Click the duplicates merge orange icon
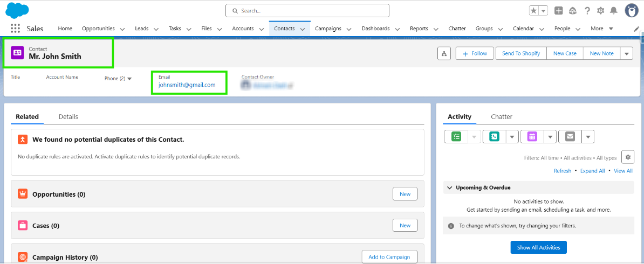 point(23,140)
